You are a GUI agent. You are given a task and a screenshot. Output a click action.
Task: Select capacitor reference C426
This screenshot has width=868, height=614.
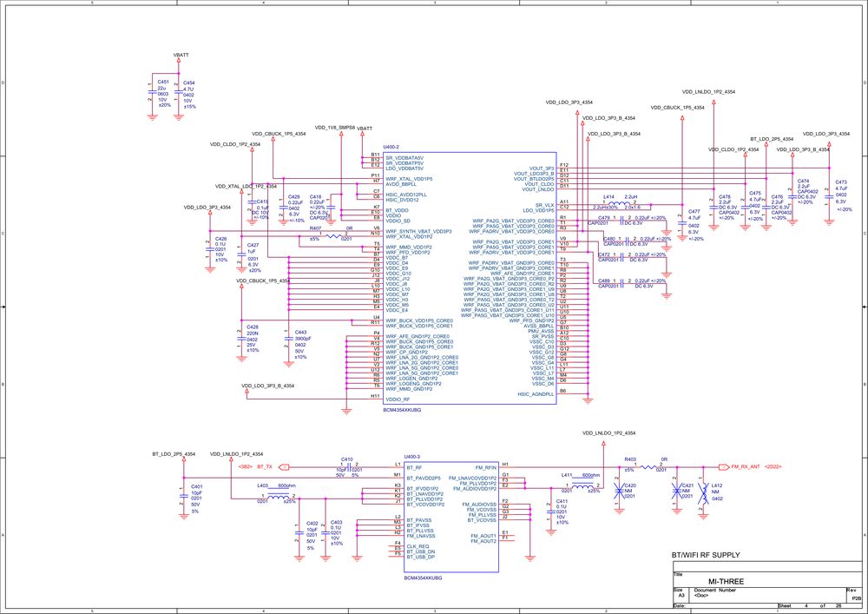click(220, 239)
